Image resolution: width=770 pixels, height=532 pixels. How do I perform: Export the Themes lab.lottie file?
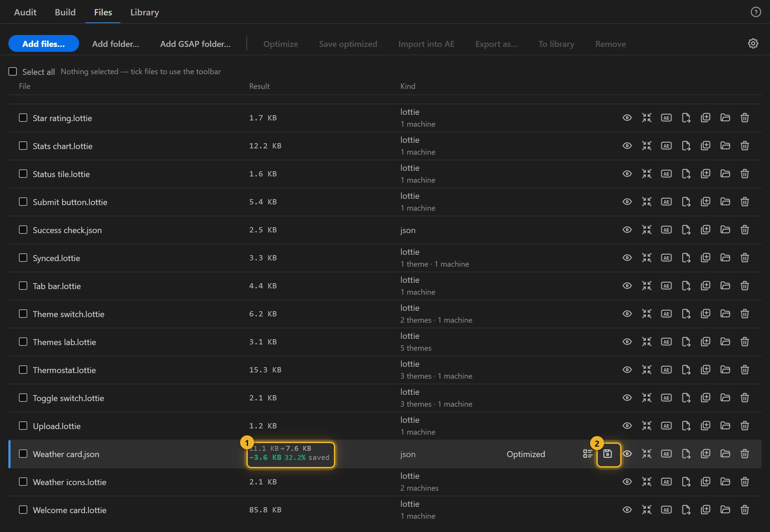686,342
